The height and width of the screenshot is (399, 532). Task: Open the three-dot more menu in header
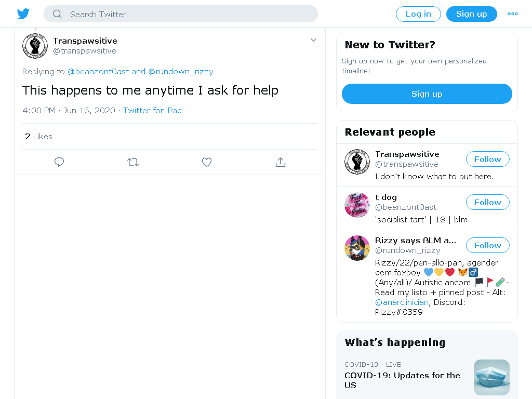(x=513, y=14)
